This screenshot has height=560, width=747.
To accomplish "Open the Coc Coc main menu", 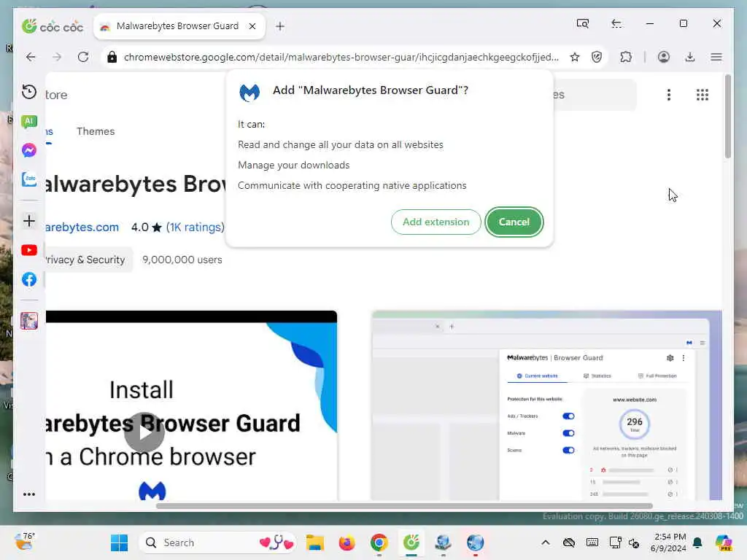I will tap(716, 57).
